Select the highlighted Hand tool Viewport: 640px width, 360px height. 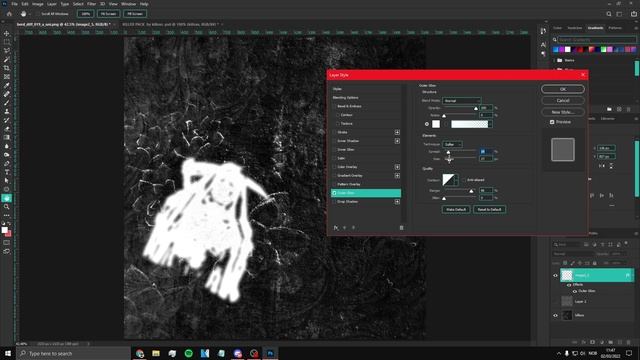(x=7, y=198)
